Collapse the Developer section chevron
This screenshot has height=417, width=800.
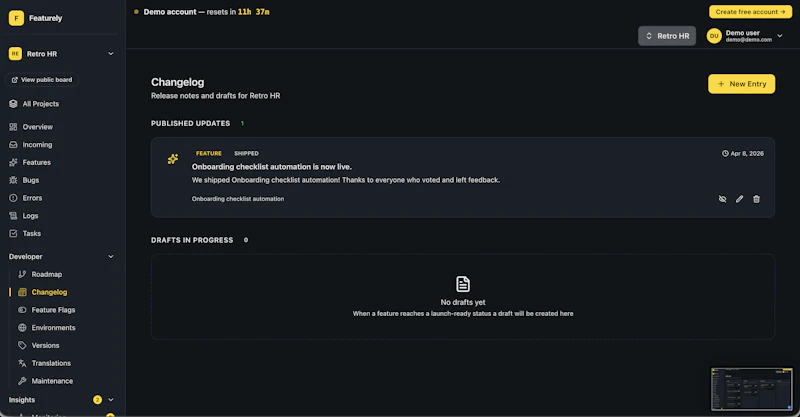[x=111, y=256]
